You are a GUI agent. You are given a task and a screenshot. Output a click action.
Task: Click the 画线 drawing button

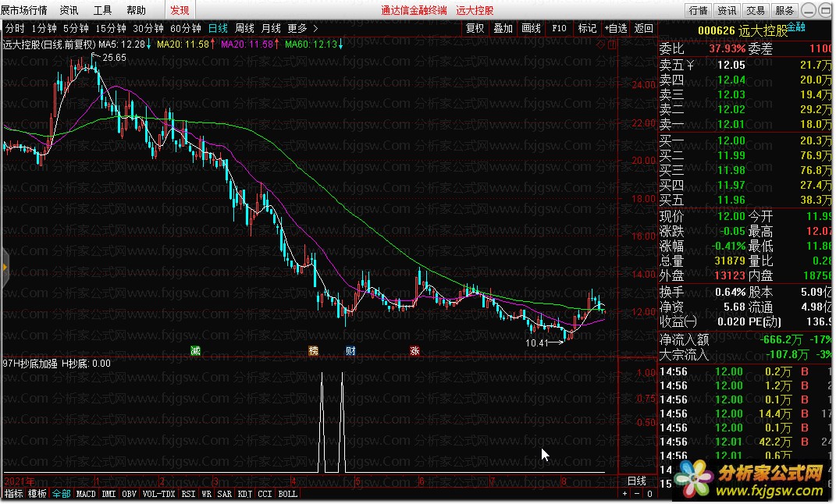[531, 28]
